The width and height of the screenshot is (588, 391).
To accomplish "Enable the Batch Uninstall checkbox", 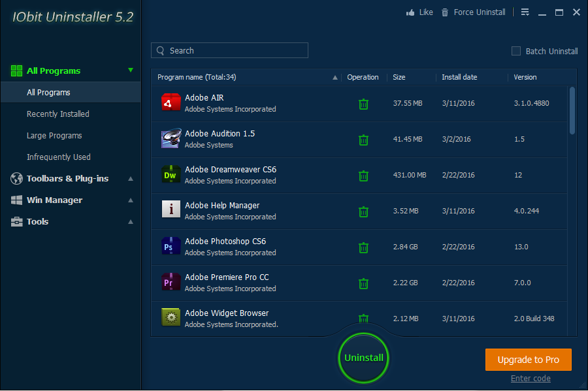I will [516, 51].
